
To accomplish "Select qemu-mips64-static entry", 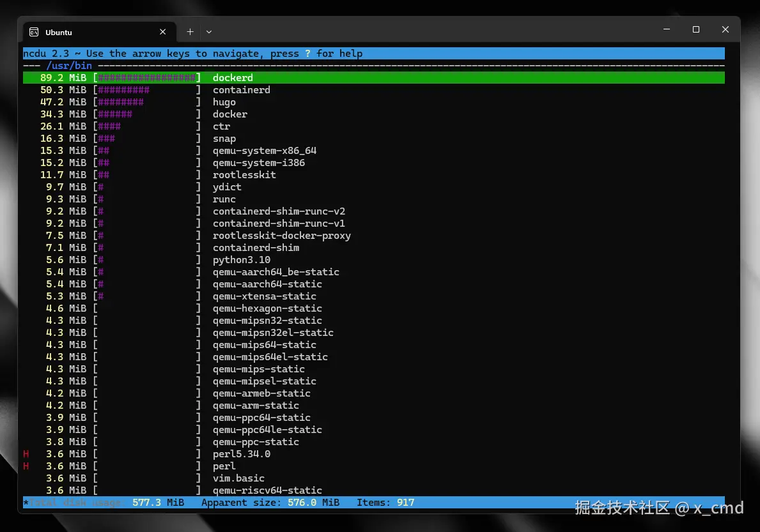I will [x=374, y=345].
